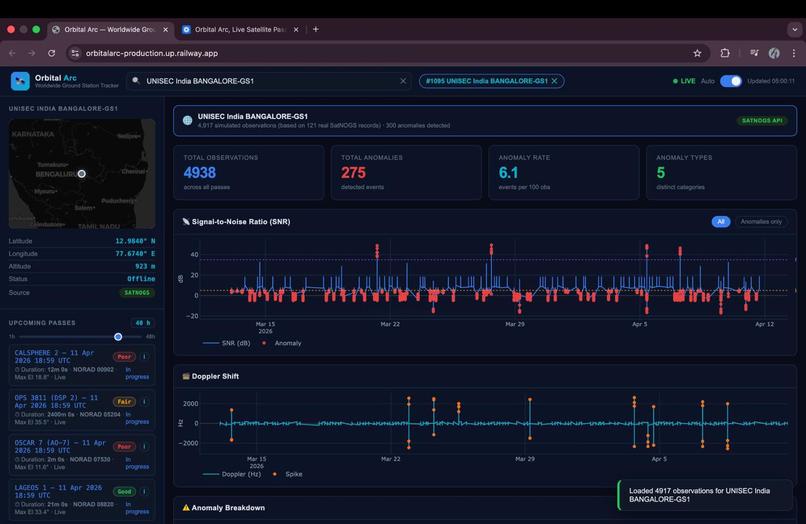
Task: Remove the #1095 UNISEC India station chip
Action: coord(554,81)
